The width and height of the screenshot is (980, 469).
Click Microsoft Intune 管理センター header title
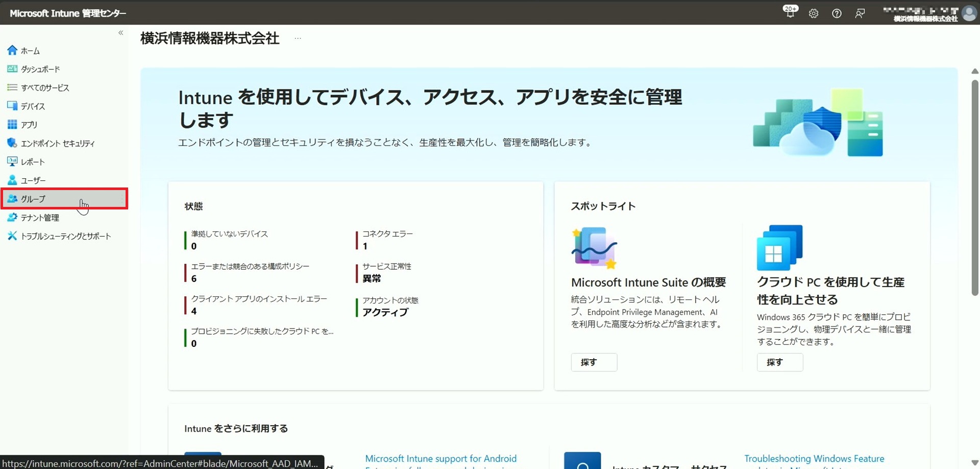pos(68,13)
